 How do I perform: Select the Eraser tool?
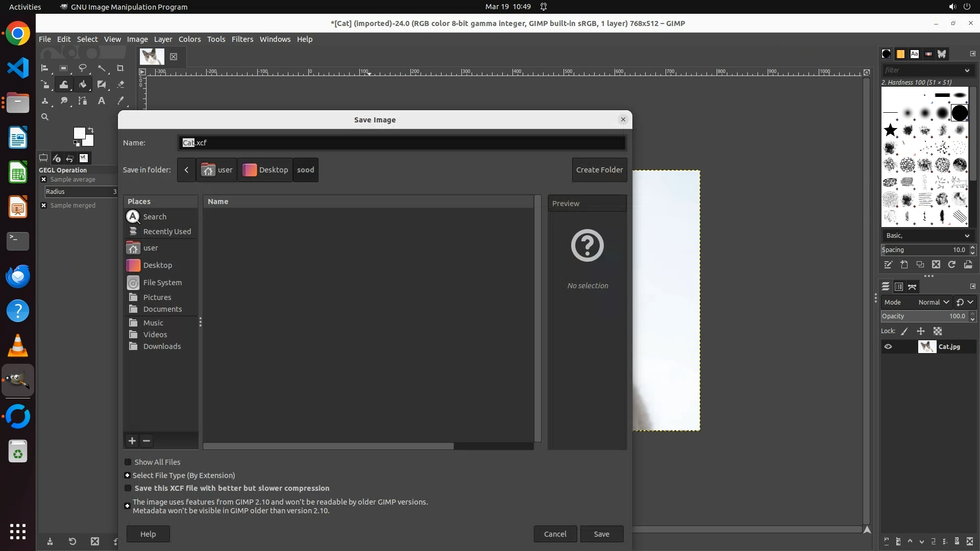click(120, 84)
